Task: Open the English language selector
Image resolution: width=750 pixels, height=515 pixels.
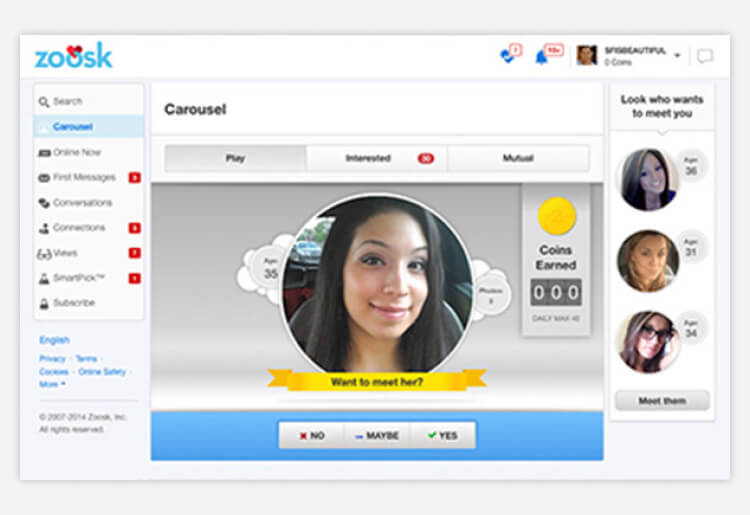Action: click(x=54, y=340)
